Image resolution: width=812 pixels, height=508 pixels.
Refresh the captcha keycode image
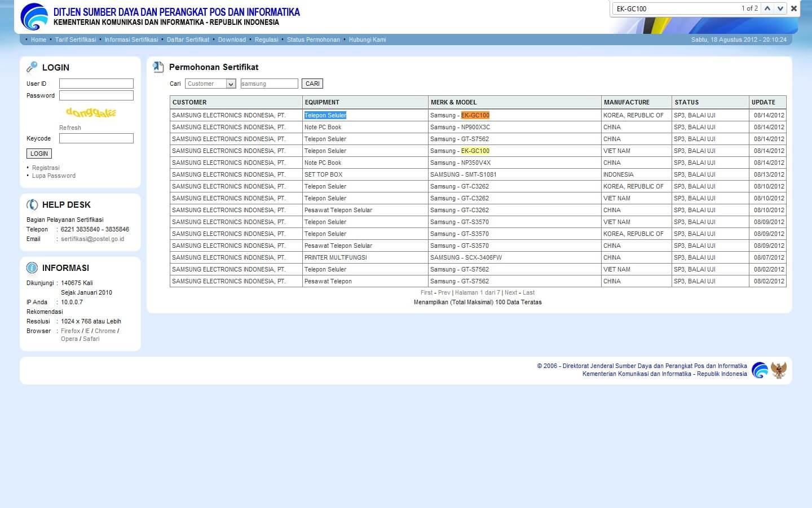(x=70, y=128)
